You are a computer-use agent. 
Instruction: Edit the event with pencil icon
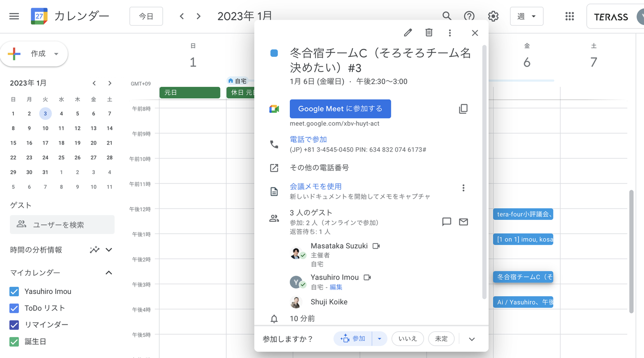click(408, 33)
